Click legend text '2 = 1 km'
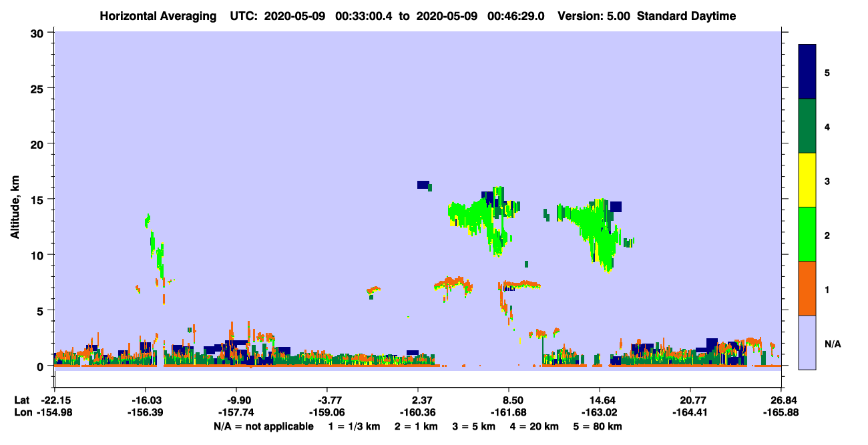Viewport: 868px width, 445px height. (416, 426)
